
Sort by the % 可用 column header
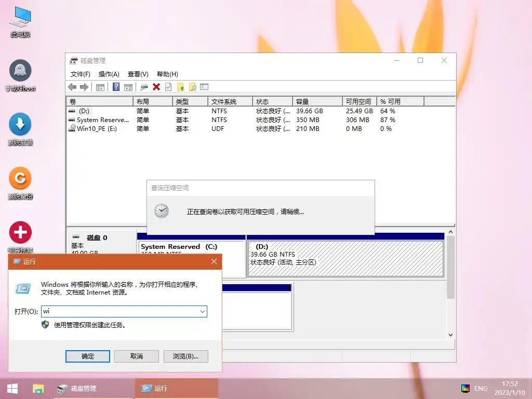(x=401, y=101)
